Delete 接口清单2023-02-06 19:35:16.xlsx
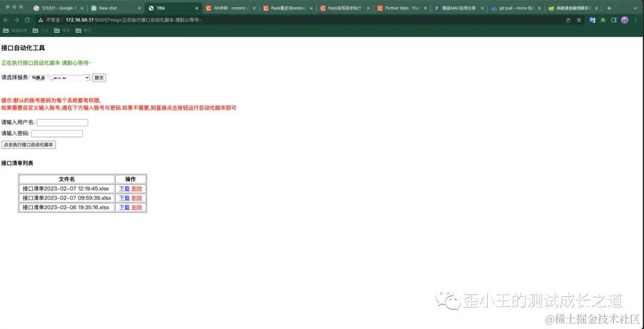 (x=137, y=207)
